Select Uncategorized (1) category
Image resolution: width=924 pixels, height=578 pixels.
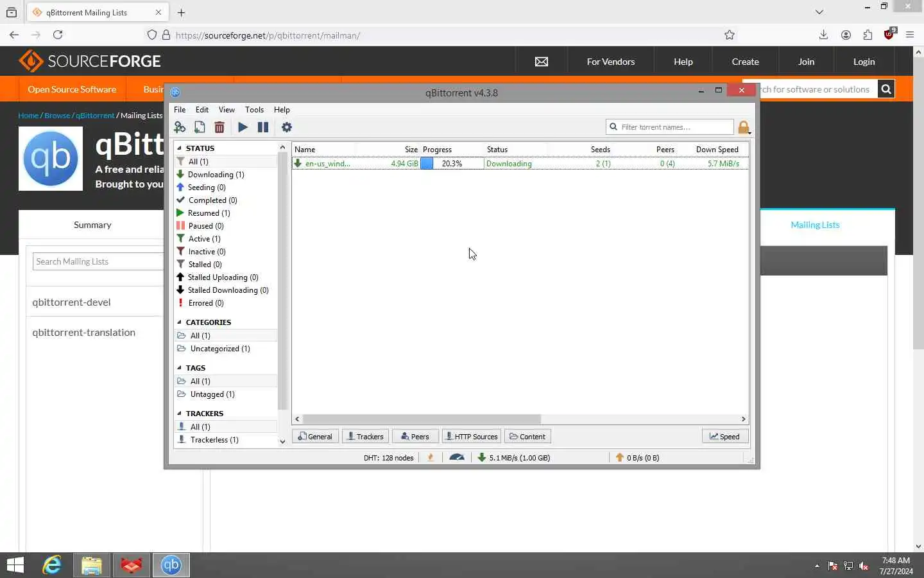click(226, 348)
